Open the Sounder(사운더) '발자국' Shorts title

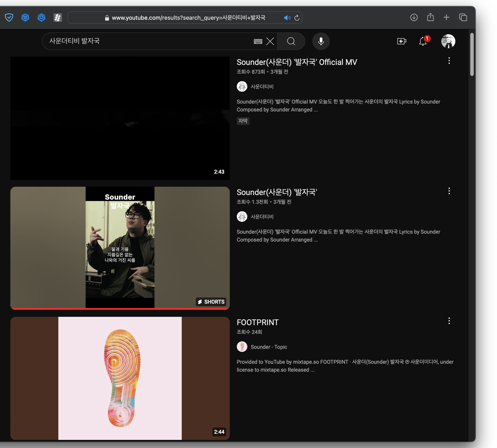[277, 192]
